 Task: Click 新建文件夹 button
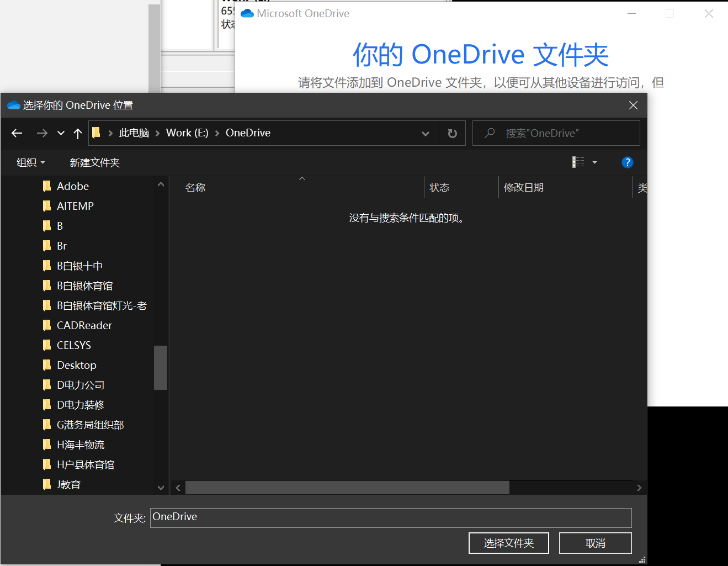[95, 162]
